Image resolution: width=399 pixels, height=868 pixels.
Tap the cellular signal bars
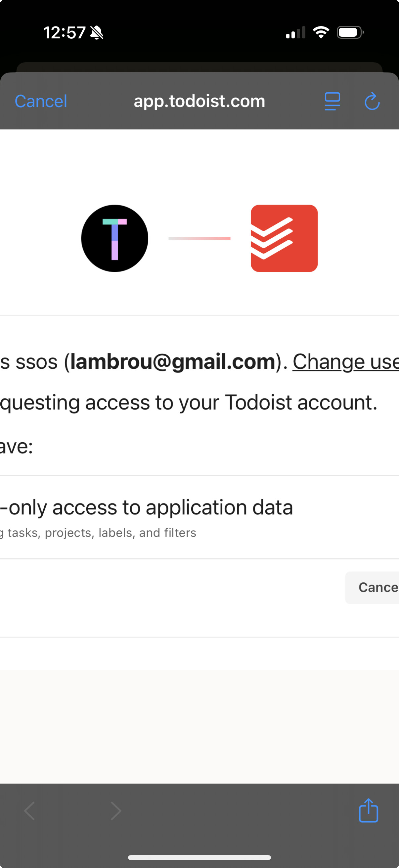click(x=296, y=33)
